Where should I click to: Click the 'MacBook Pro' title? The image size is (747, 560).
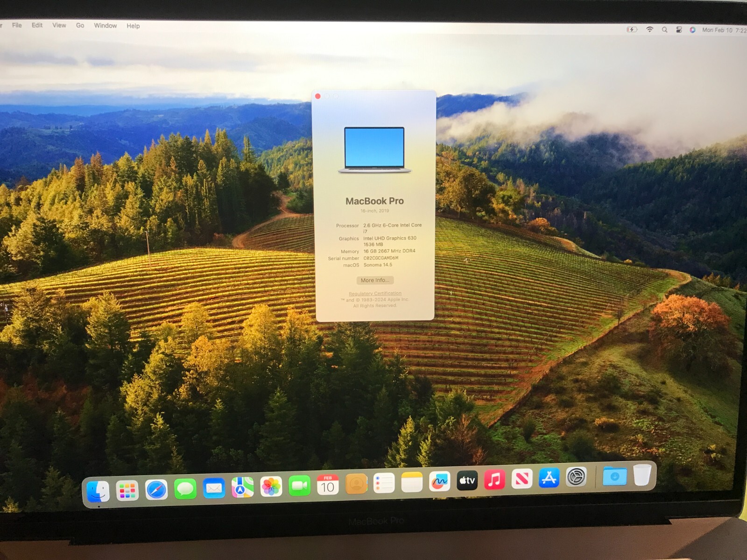click(374, 201)
